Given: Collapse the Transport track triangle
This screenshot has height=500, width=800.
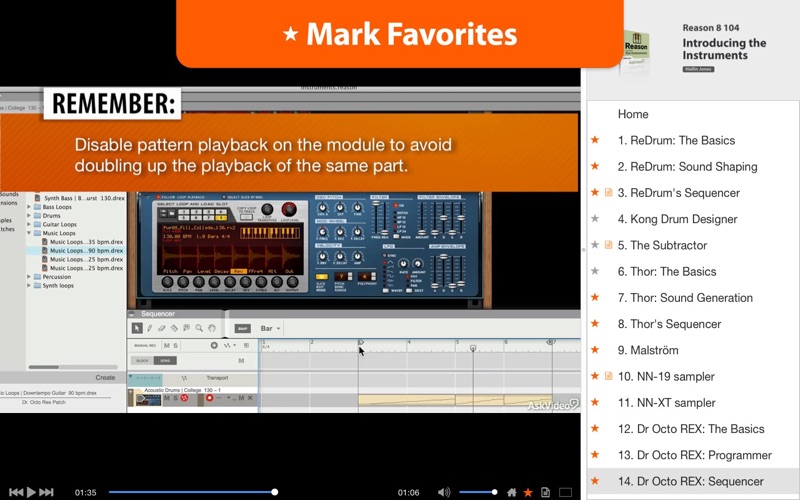Looking at the screenshot, I should coord(131,377).
